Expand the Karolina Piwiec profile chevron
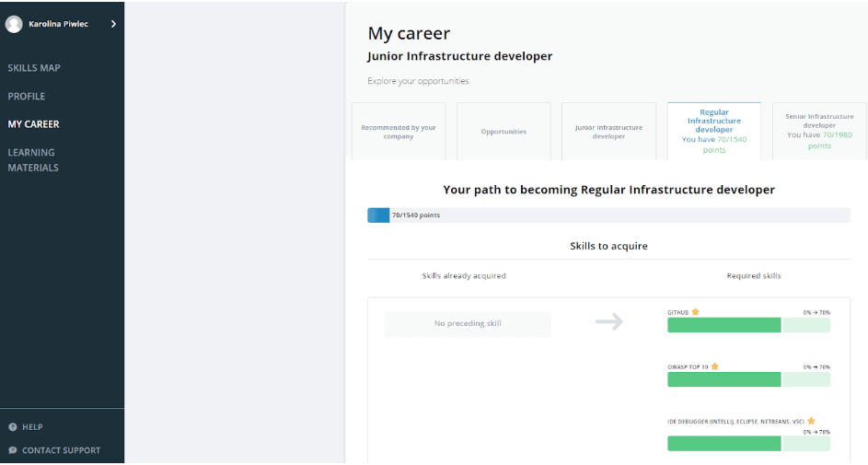868x465 pixels. pos(113,24)
